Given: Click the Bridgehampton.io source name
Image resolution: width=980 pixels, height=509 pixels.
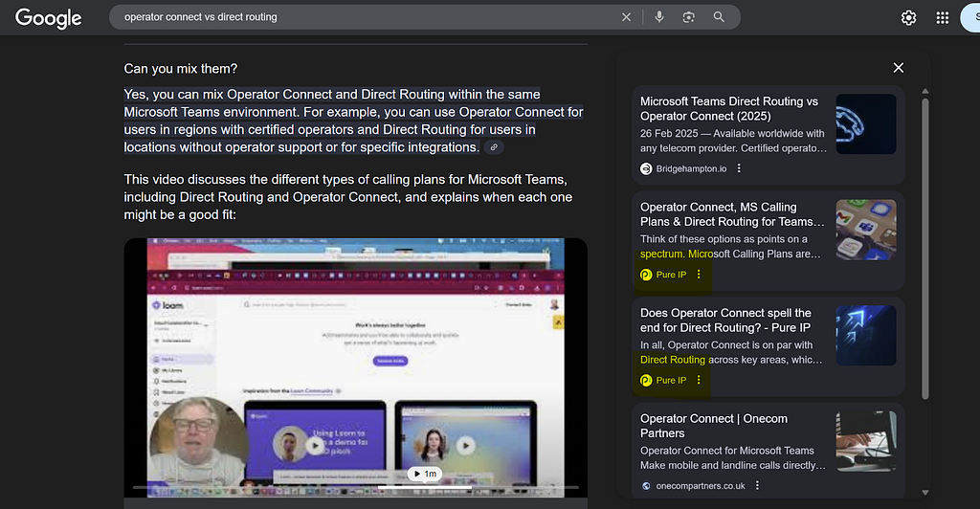Looking at the screenshot, I should tap(691, 168).
